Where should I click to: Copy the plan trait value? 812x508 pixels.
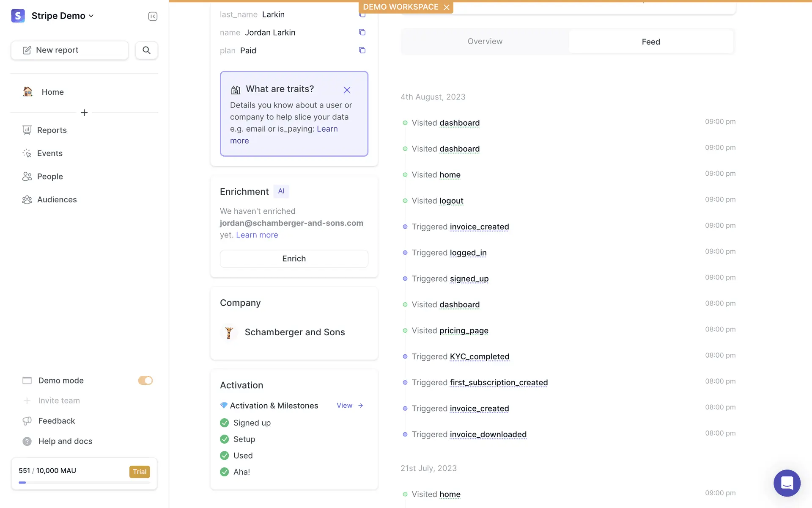tap(362, 50)
